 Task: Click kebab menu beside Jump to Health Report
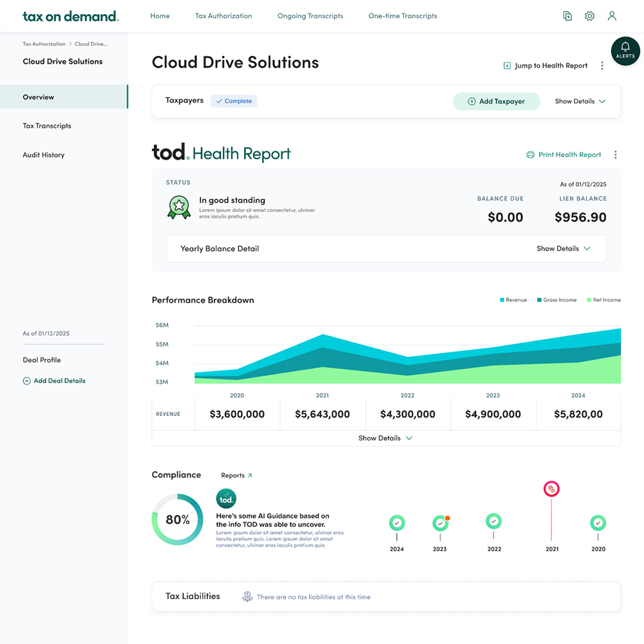[x=602, y=66]
